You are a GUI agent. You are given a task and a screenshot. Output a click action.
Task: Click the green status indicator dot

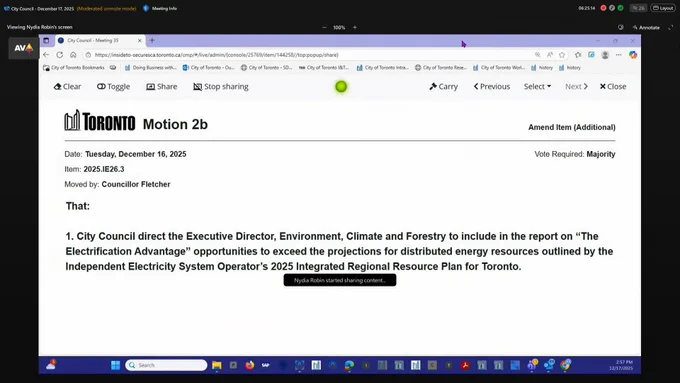(x=341, y=87)
